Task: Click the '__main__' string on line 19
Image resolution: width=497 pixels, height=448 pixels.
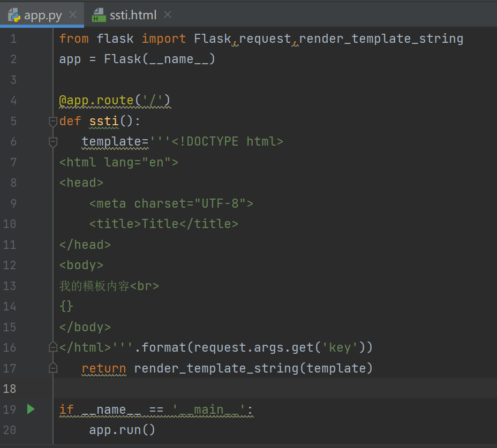Action: tap(208, 409)
